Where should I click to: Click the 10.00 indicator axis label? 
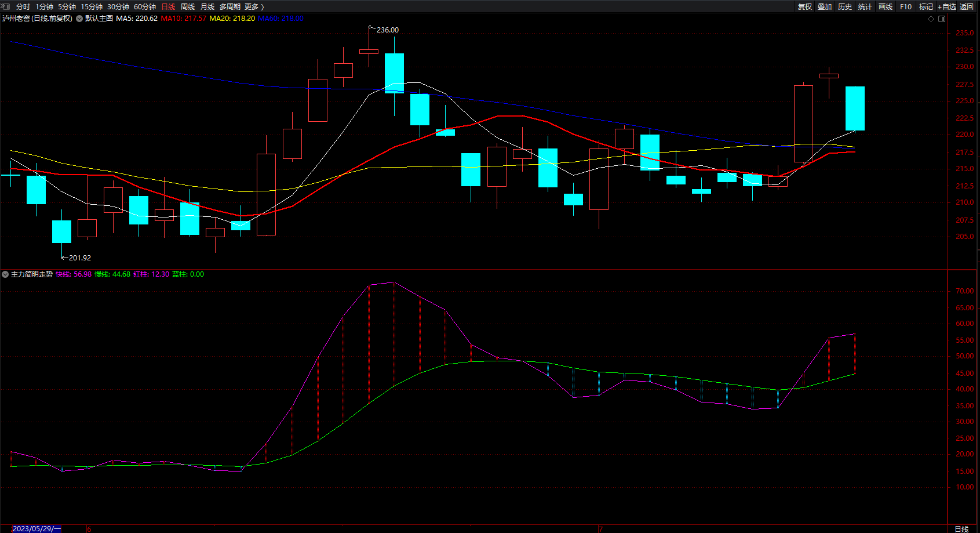tap(964, 487)
